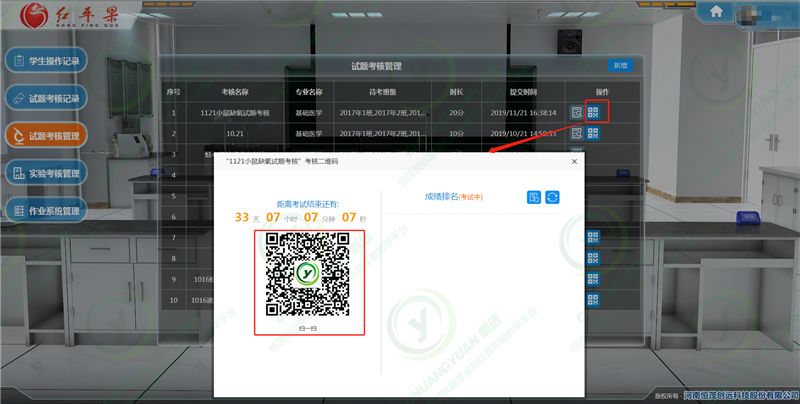Open the 作业系统管理 sidebar item

[x=46, y=210]
